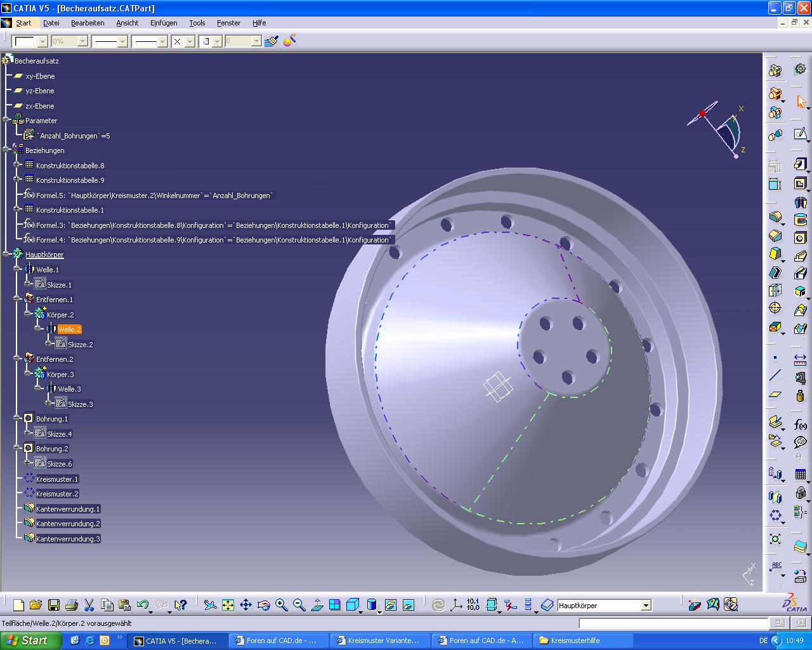Viewport: 812px width, 650px height.
Task: Collapse the Parameter tree node
Action: (6, 120)
